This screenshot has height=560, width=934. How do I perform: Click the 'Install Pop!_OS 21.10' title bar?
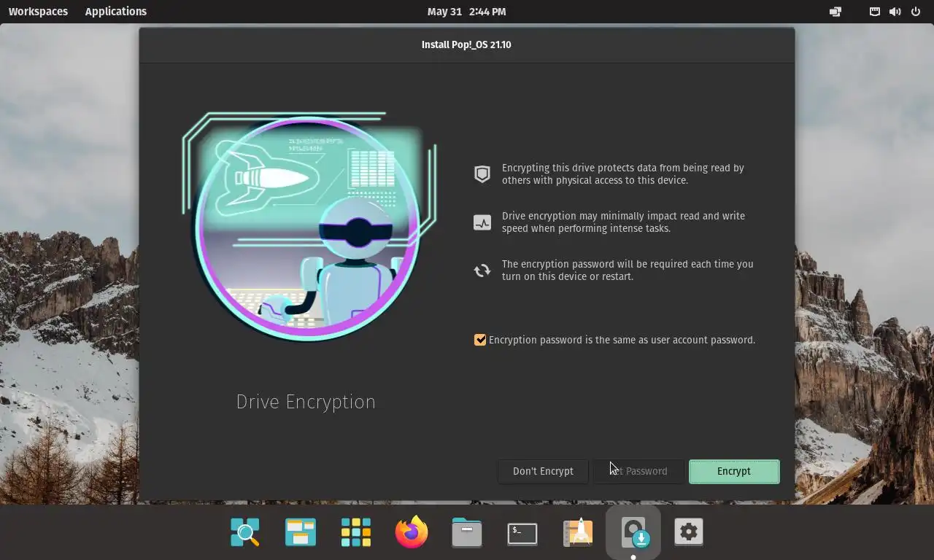466,44
